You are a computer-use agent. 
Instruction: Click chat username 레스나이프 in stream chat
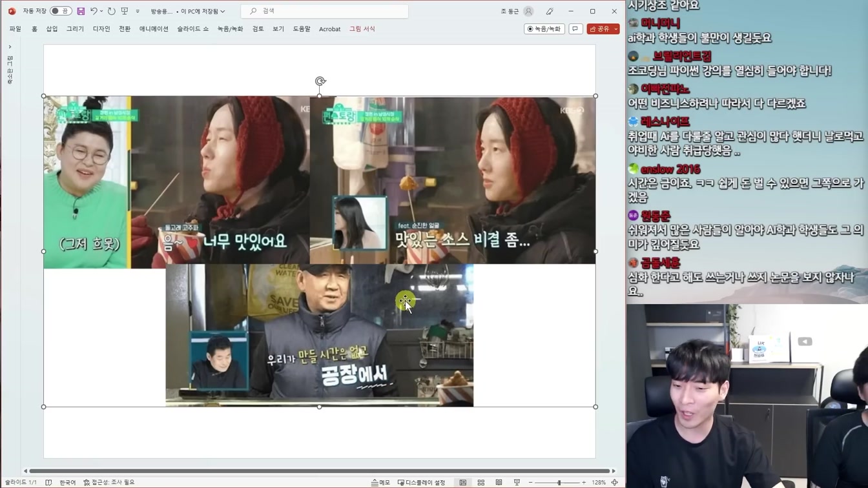click(x=665, y=121)
